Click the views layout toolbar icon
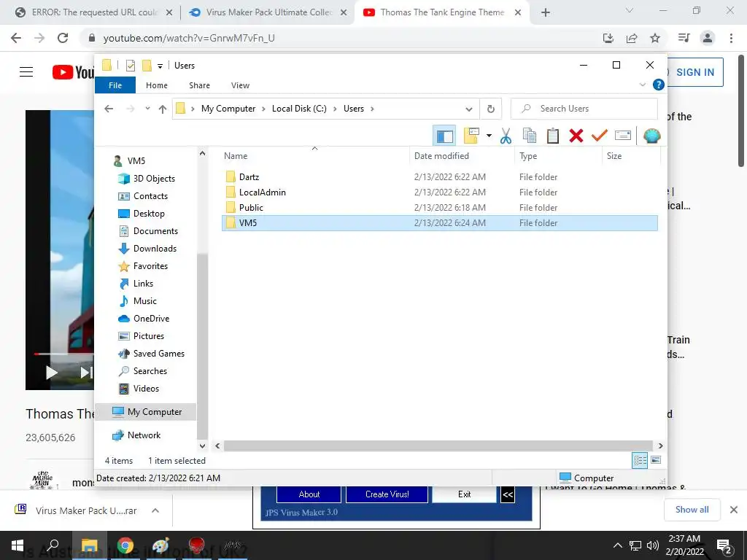Viewport: 747px width, 560px height. pos(471,136)
